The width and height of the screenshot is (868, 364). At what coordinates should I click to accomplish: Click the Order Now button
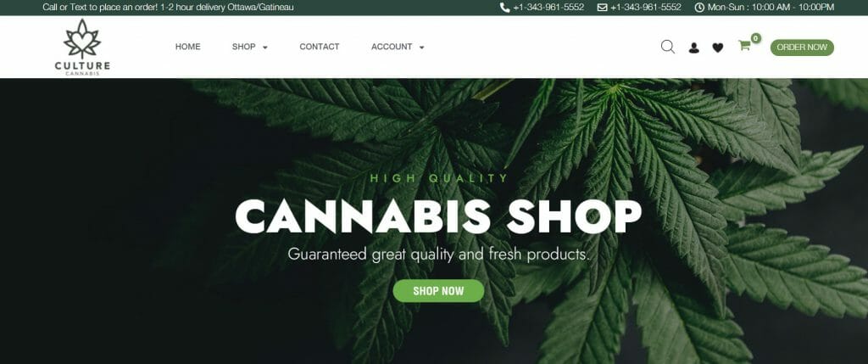pyautogui.click(x=802, y=48)
